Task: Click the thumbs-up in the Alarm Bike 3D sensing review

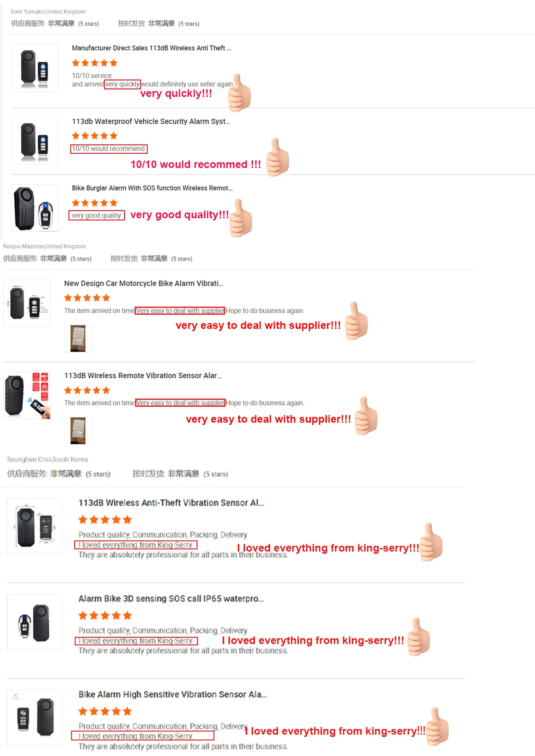Action: 418,636
